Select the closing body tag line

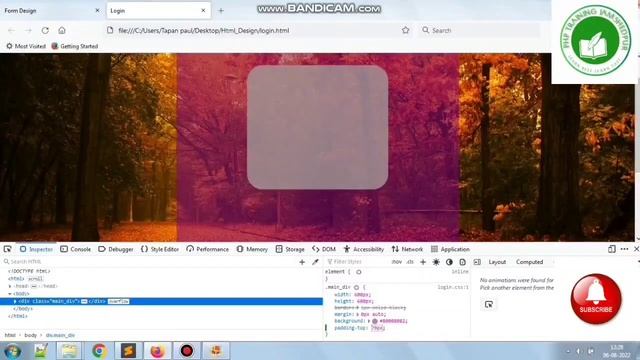23,309
